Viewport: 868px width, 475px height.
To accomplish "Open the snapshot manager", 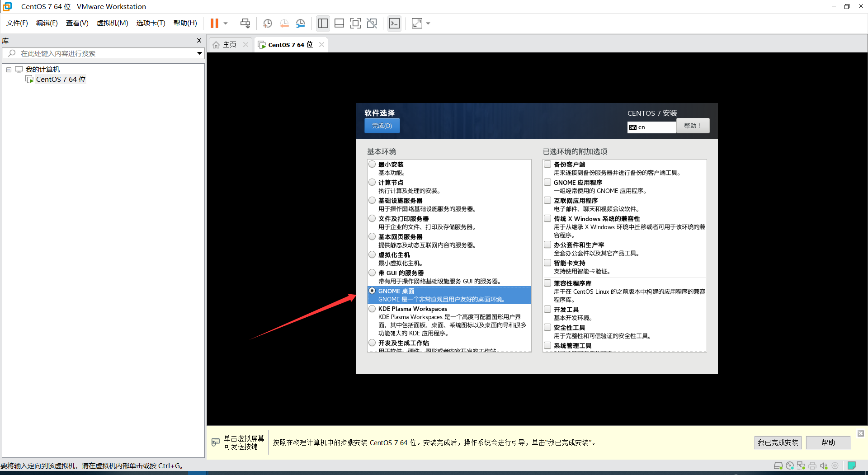I will click(301, 23).
